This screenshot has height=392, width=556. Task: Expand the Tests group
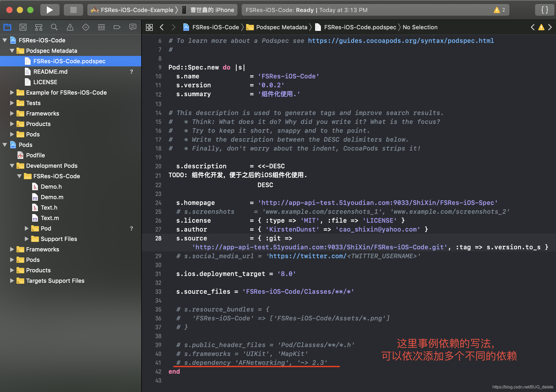(x=12, y=103)
